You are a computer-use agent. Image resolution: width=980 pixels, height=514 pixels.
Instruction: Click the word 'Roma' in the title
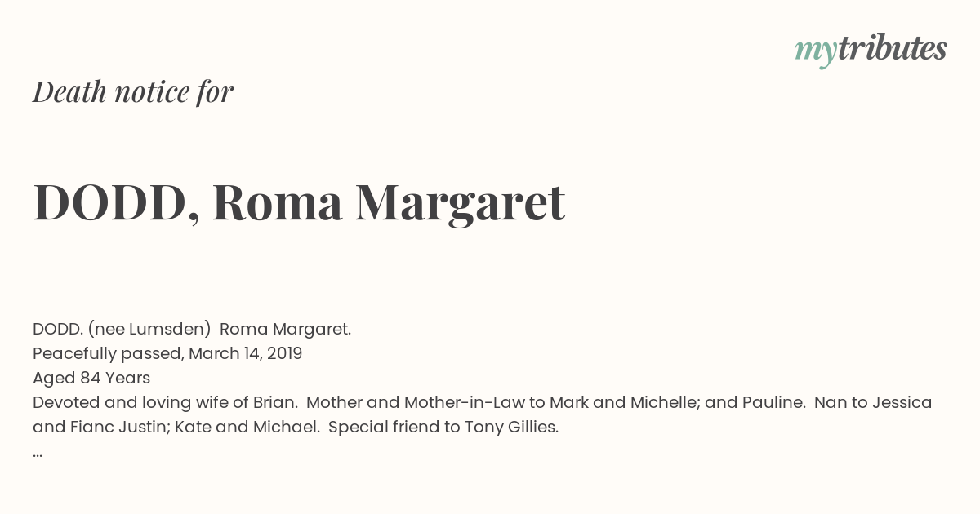(x=278, y=203)
